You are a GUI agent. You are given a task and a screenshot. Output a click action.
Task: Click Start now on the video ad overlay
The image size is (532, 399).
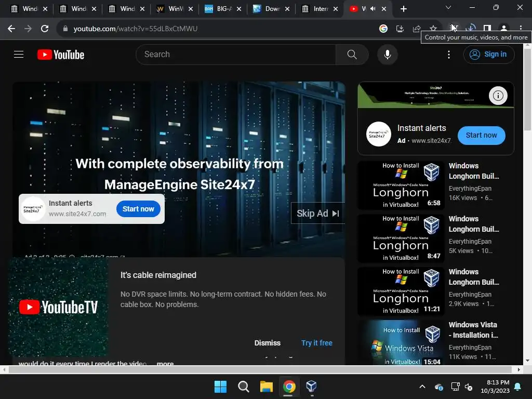point(138,209)
